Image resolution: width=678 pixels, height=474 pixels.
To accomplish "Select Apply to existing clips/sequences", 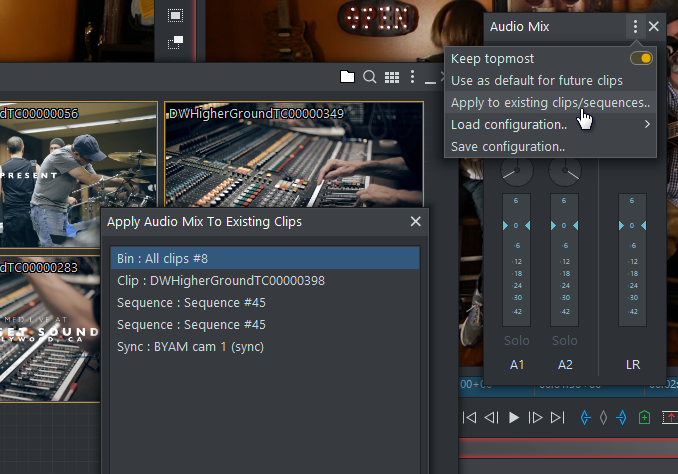I will (x=550, y=102).
